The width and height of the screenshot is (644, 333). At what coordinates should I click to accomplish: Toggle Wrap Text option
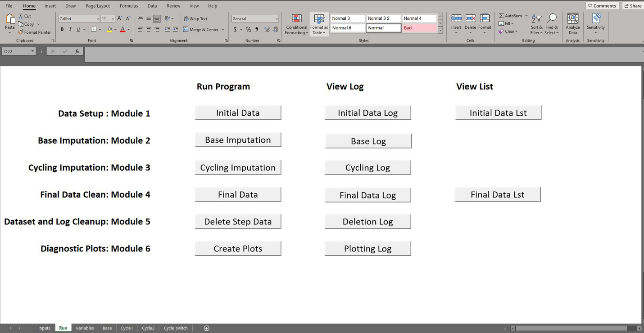[195, 19]
